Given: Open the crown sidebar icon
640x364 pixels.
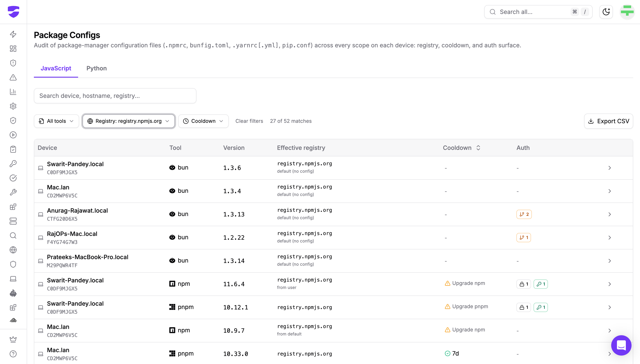Looking at the screenshot, I should (13, 339).
